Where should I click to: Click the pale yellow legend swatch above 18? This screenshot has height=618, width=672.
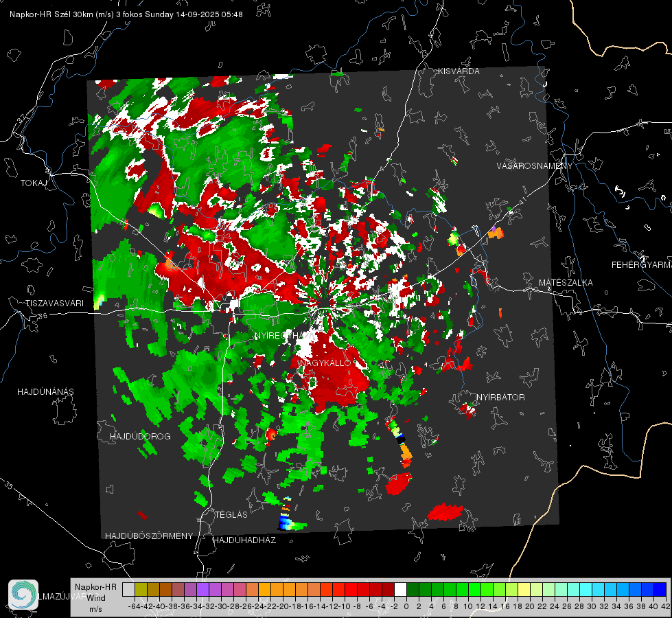tap(524, 590)
